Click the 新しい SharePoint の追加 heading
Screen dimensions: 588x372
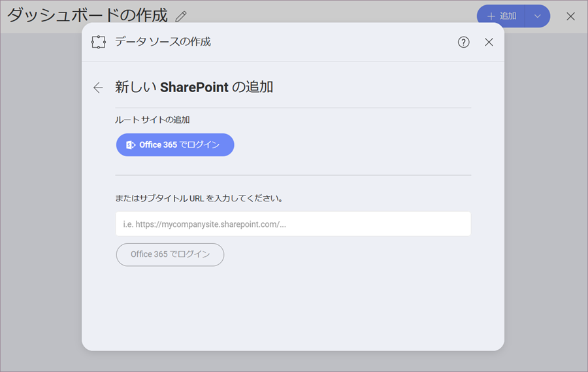(x=194, y=87)
